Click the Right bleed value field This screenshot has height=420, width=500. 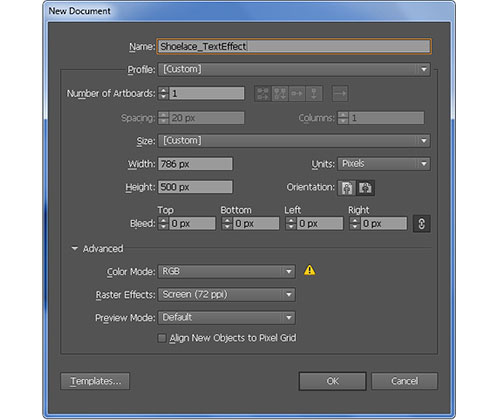coord(384,223)
